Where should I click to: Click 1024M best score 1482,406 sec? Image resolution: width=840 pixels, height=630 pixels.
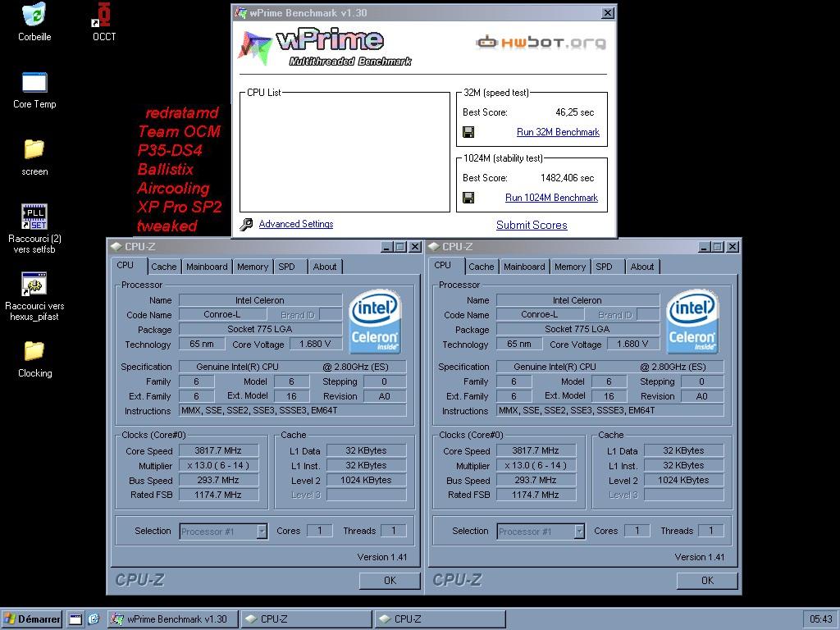[568, 178]
